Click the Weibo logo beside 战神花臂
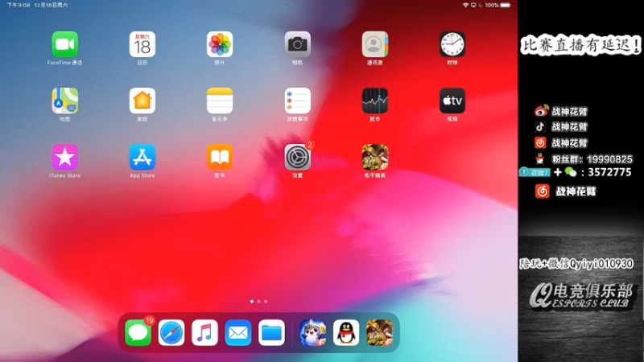The width and height of the screenshot is (644, 362). [x=541, y=111]
